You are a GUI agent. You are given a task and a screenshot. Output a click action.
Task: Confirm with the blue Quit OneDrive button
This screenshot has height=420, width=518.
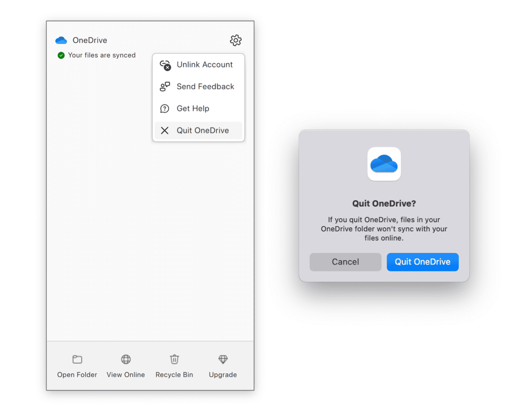coord(423,262)
